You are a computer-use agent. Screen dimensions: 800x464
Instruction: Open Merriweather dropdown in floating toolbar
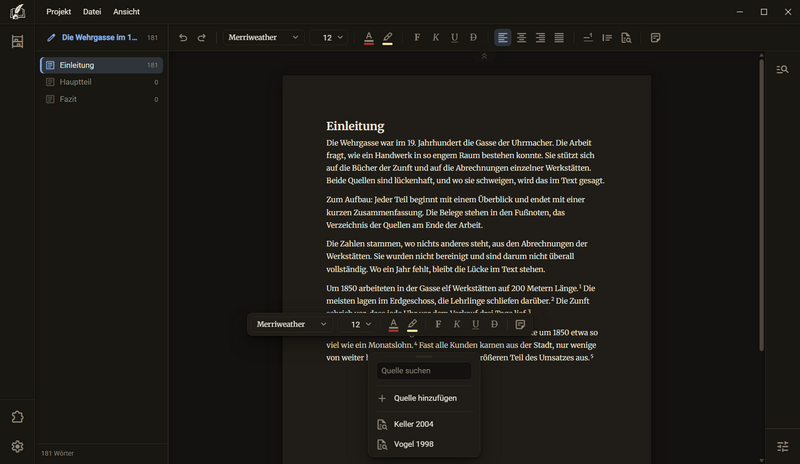[291, 324]
